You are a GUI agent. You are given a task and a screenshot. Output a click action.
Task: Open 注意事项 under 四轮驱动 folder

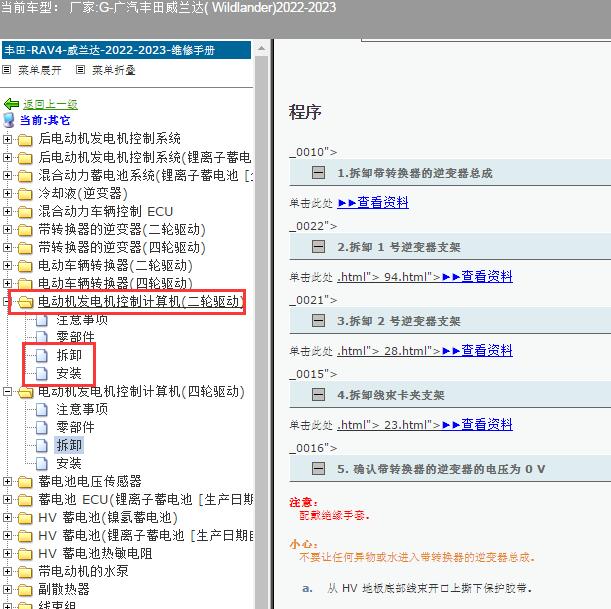pos(82,410)
